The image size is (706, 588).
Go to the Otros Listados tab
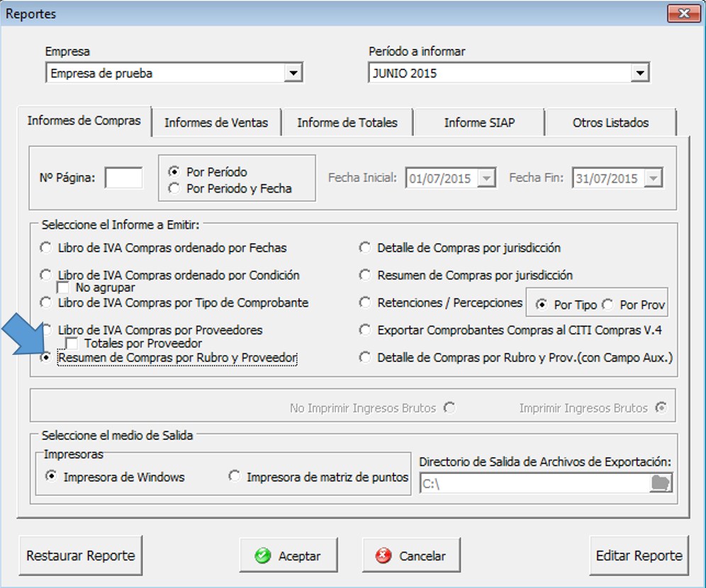pos(610,123)
